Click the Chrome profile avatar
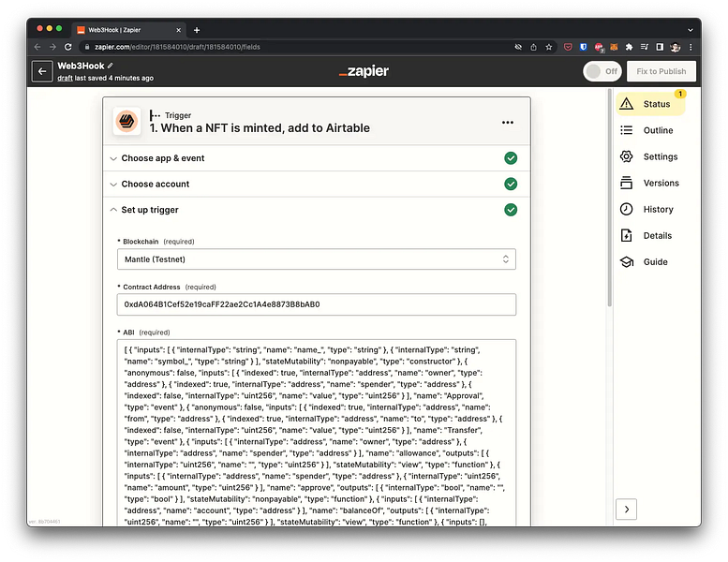Screen dimensions: 728x562 click(676, 47)
